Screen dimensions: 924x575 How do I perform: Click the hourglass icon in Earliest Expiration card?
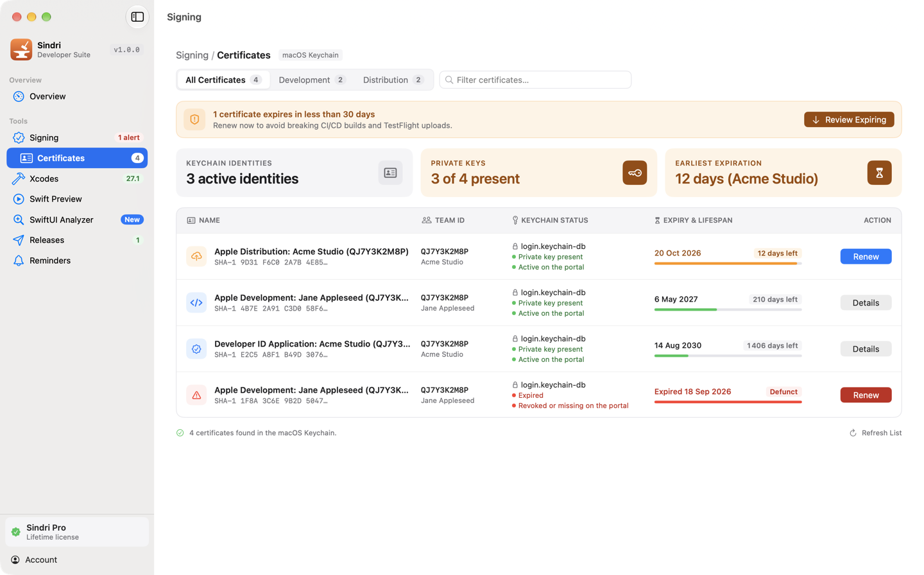tap(879, 173)
